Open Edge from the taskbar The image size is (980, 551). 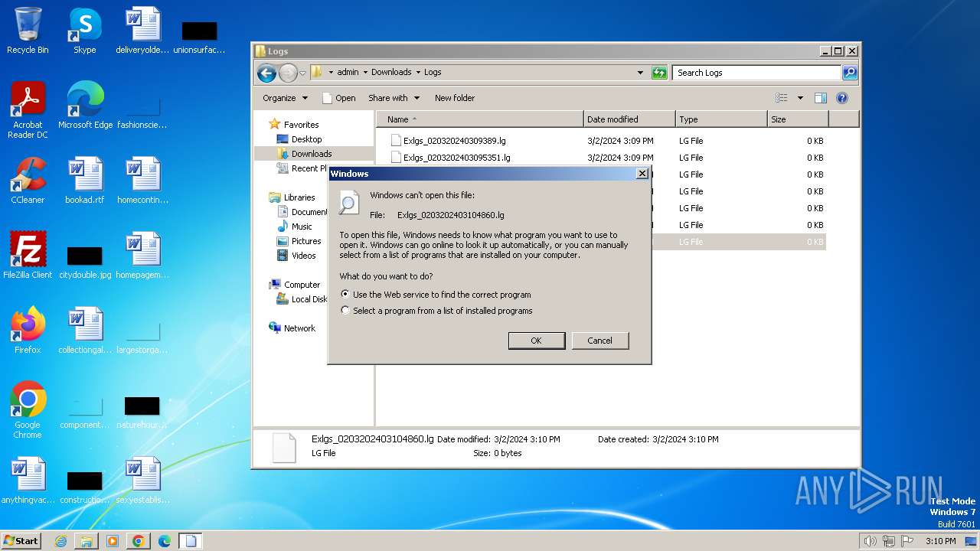tap(165, 541)
